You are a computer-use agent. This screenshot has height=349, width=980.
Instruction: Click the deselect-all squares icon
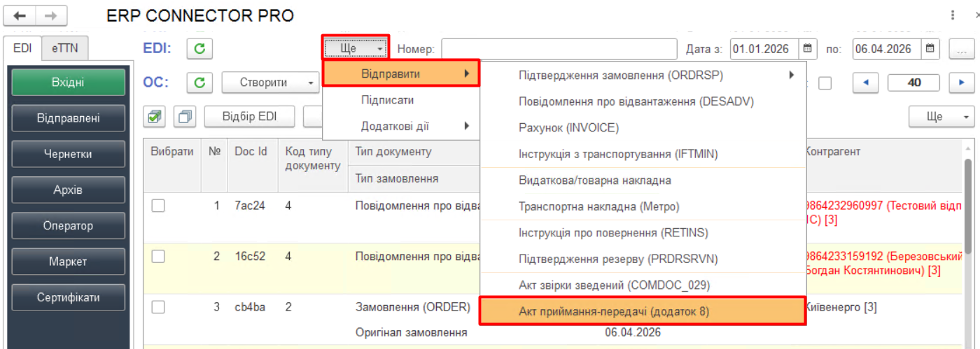(x=185, y=117)
